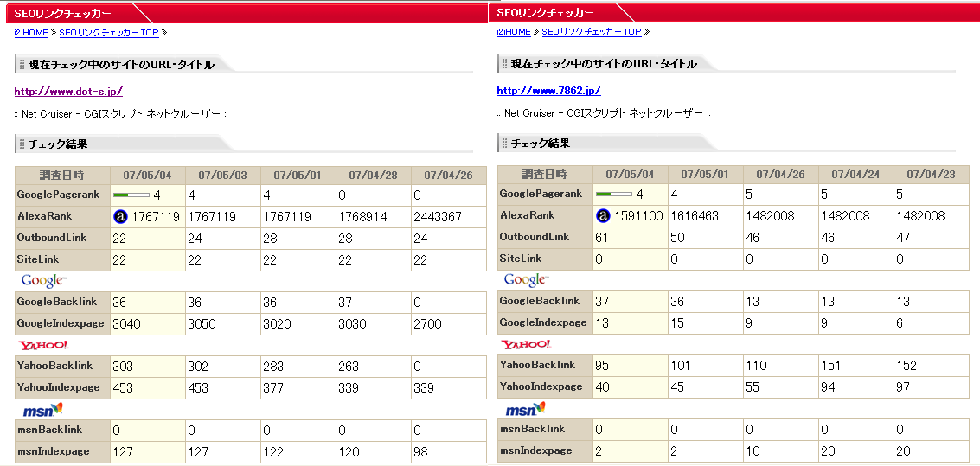Click the msn logo in the 7862.jp report
The width and height of the screenshot is (980, 466).
525,409
